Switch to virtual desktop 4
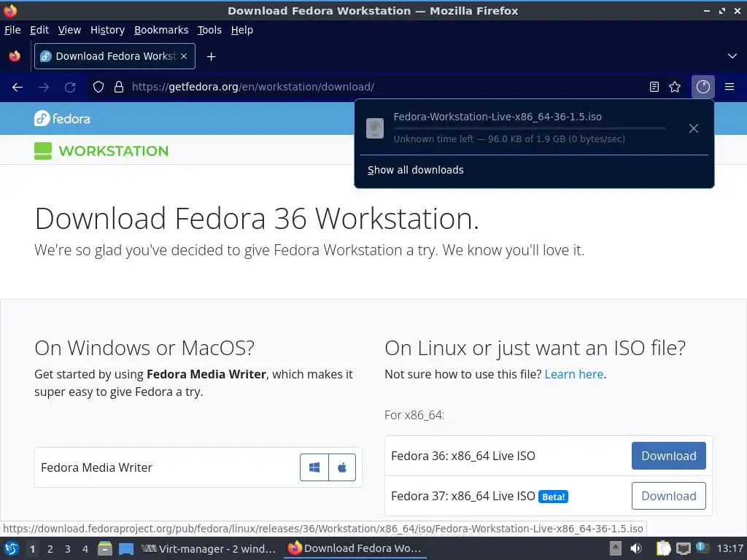 (x=85, y=549)
